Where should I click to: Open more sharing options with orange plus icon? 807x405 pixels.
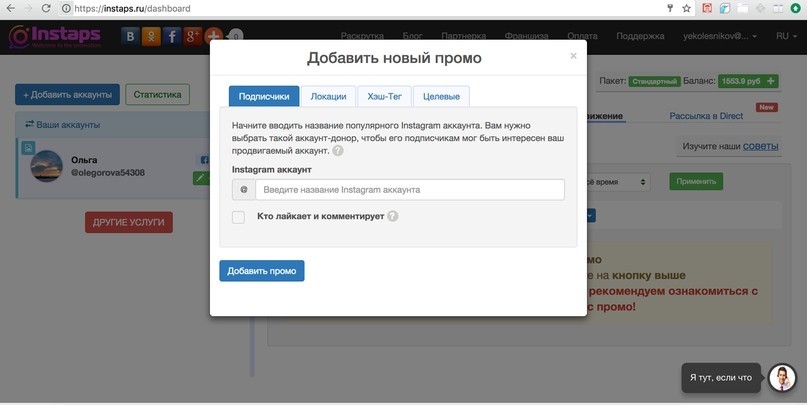click(213, 36)
